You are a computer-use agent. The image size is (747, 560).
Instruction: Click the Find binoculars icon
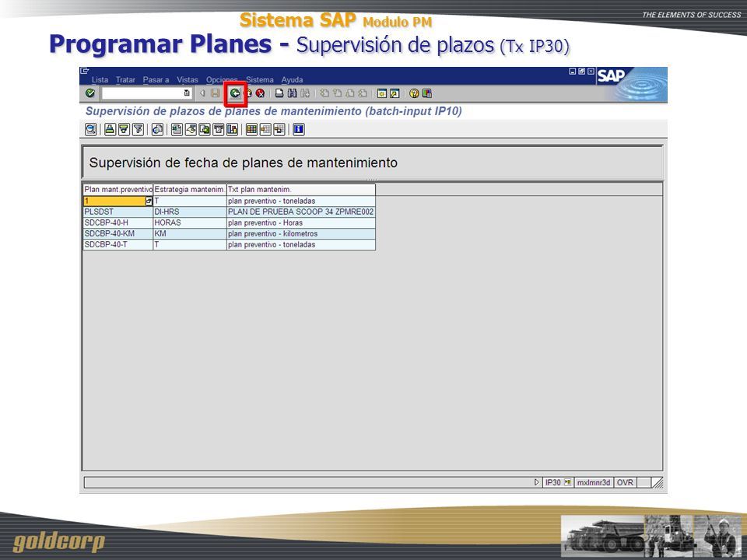point(292,93)
